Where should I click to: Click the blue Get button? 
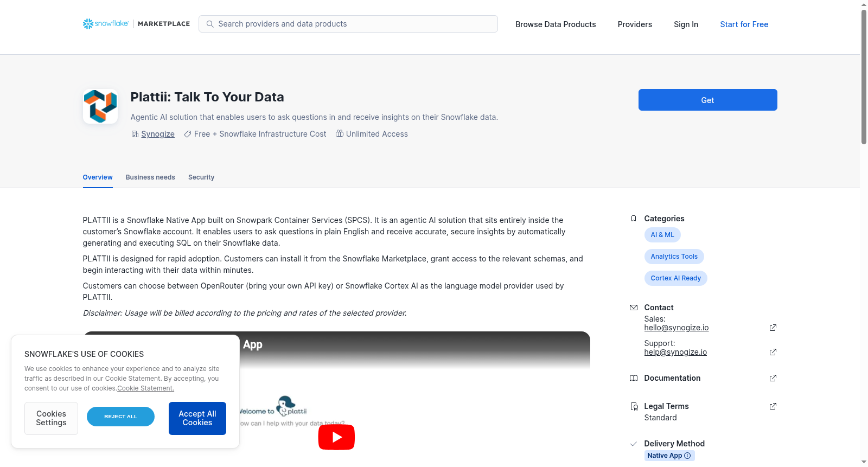(707, 100)
